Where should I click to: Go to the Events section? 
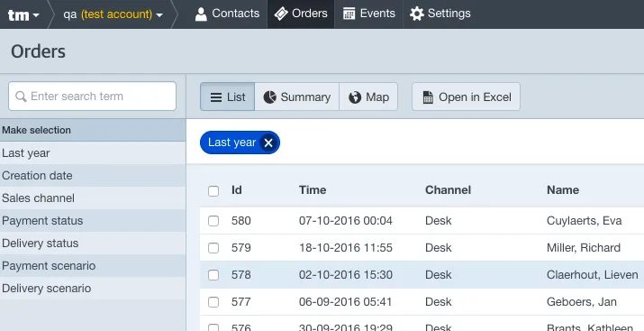coord(368,14)
